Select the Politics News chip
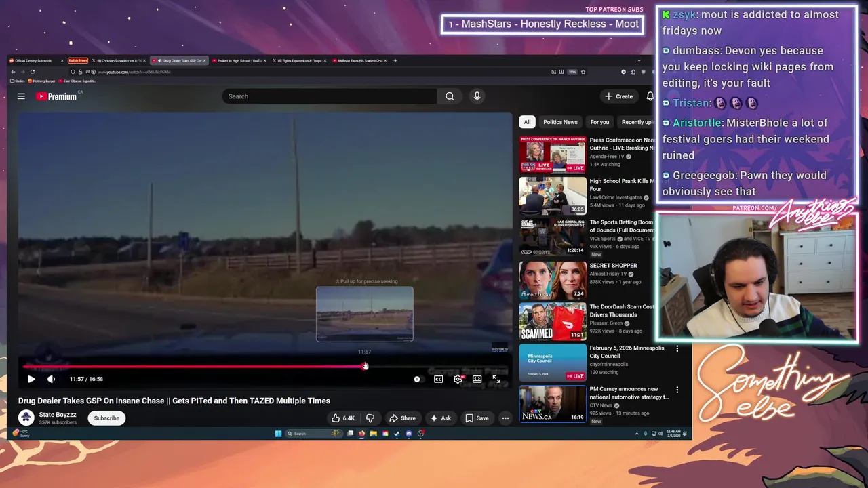The height and width of the screenshot is (488, 868). [560, 122]
